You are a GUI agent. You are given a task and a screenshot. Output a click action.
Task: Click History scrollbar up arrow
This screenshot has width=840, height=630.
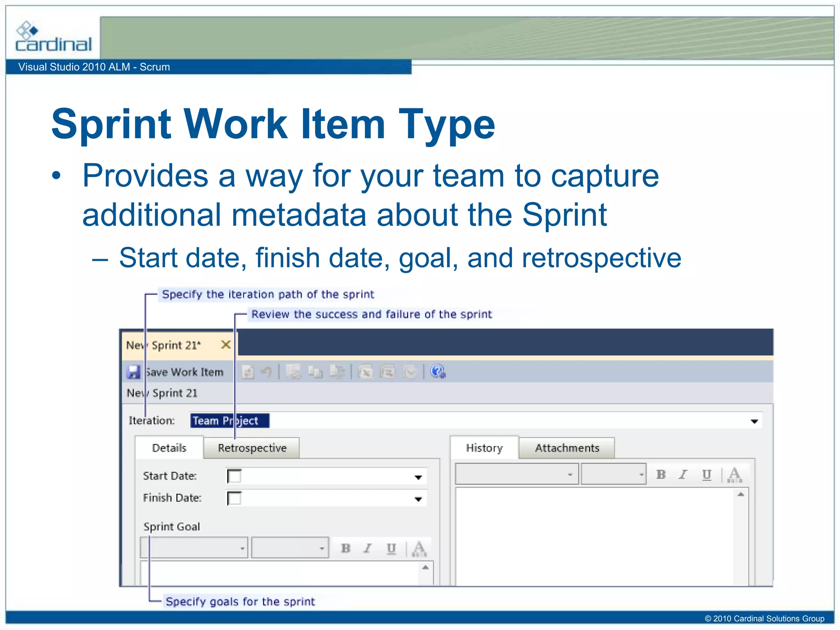(x=741, y=494)
